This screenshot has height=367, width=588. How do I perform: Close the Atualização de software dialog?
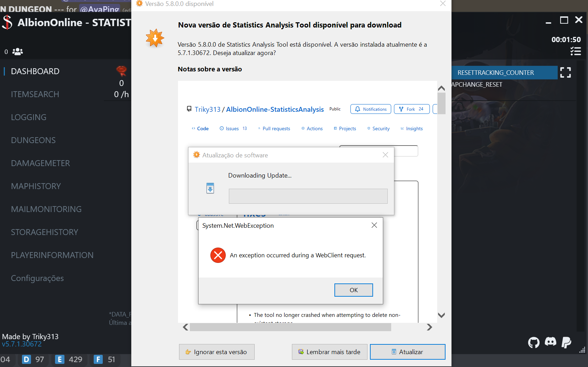(x=385, y=155)
